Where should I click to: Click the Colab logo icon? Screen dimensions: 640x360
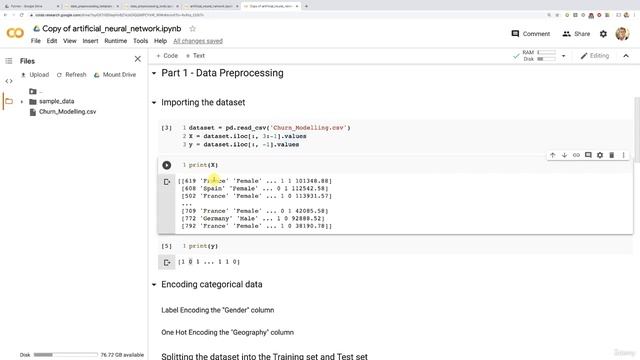pyautogui.click(x=15, y=33)
